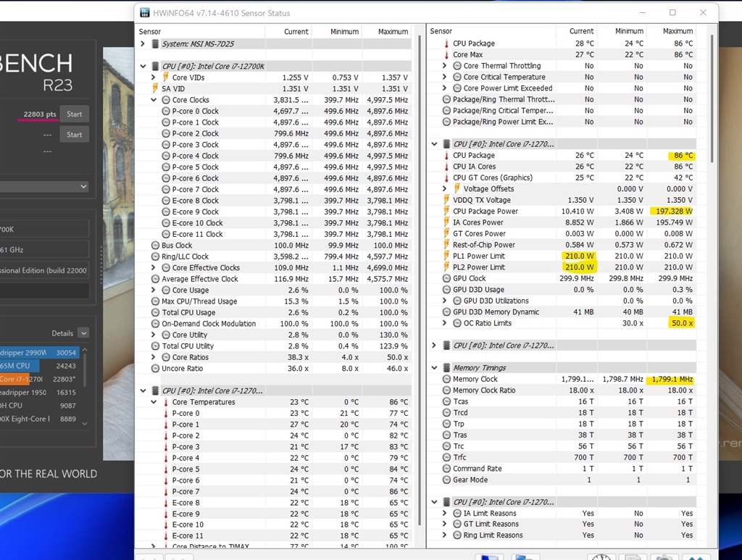The height and width of the screenshot is (560, 742).
Task: Expand the Core Ratios row
Action: pos(154,357)
